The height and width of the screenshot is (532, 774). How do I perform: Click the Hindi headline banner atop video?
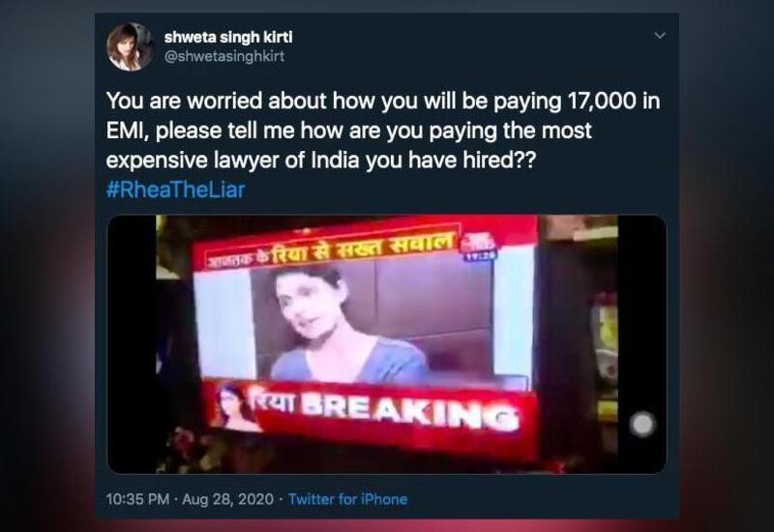click(330, 248)
